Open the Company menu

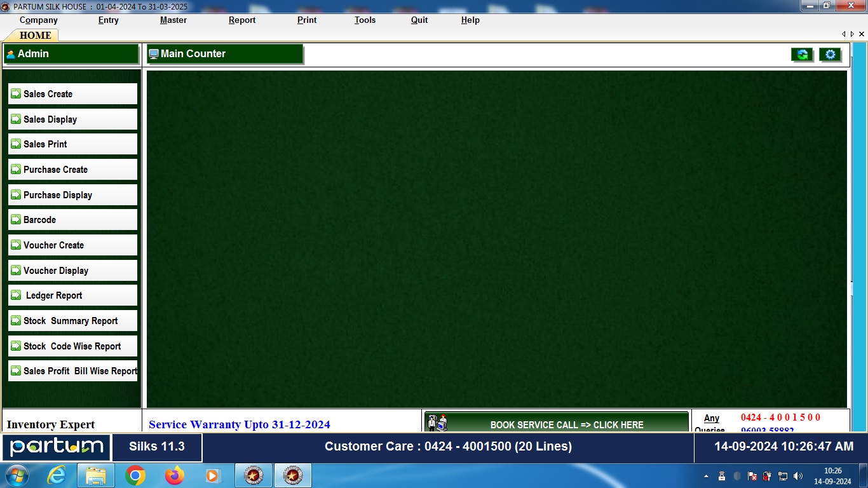point(39,20)
